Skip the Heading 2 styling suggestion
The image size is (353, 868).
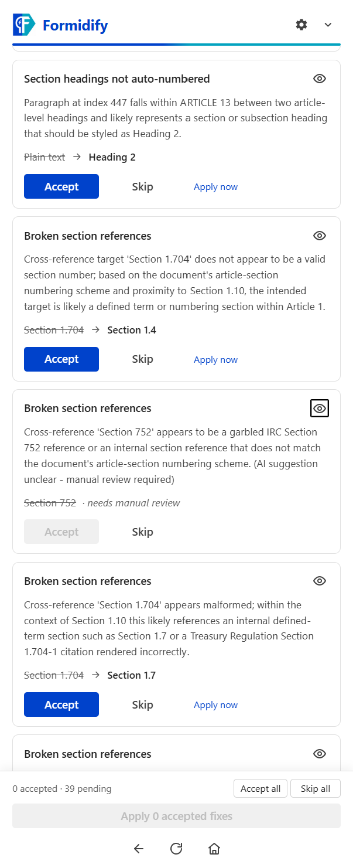[x=142, y=186]
